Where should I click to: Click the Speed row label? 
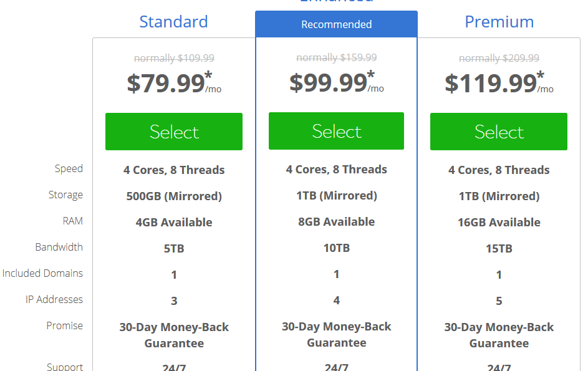(69, 169)
